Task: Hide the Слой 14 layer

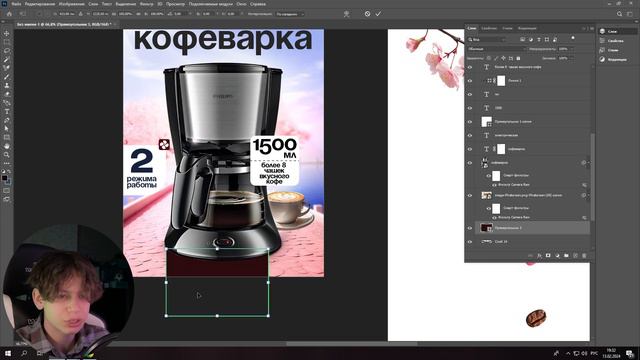Action: 470,242
